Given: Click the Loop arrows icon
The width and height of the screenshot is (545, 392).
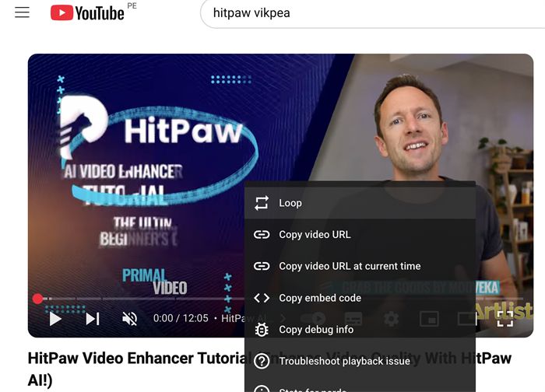Looking at the screenshot, I should 262,203.
